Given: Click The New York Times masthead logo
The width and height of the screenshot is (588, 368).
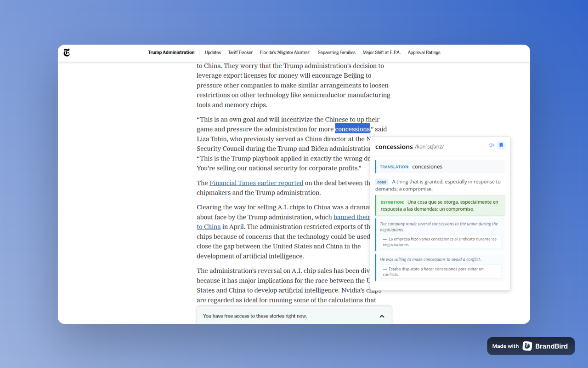Looking at the screenshot, I should tap(66, 53).
